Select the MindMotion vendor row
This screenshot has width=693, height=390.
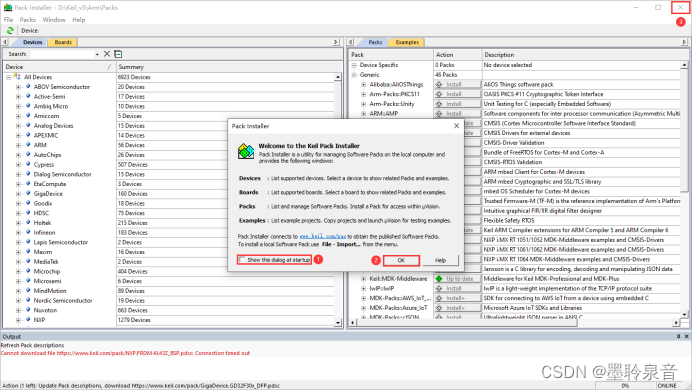(50, 291)
